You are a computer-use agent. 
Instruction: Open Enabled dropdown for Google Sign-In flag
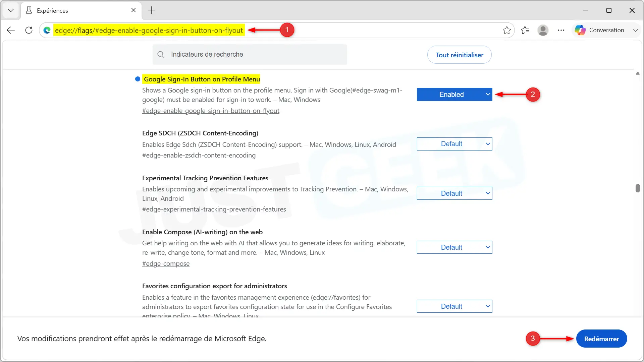pyautogui.click(x=454, y=95)
